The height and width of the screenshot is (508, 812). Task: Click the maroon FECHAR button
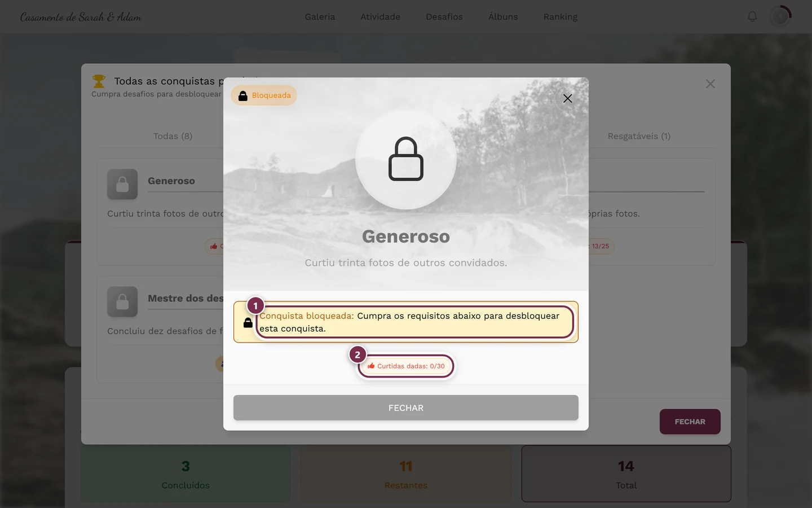(x=690, y=422)
